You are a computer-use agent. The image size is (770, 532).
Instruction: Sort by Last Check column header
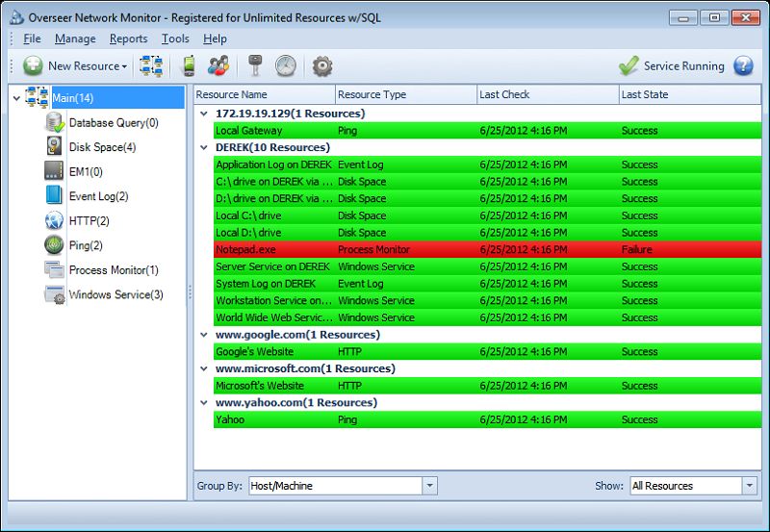click(x=548, y=94)
